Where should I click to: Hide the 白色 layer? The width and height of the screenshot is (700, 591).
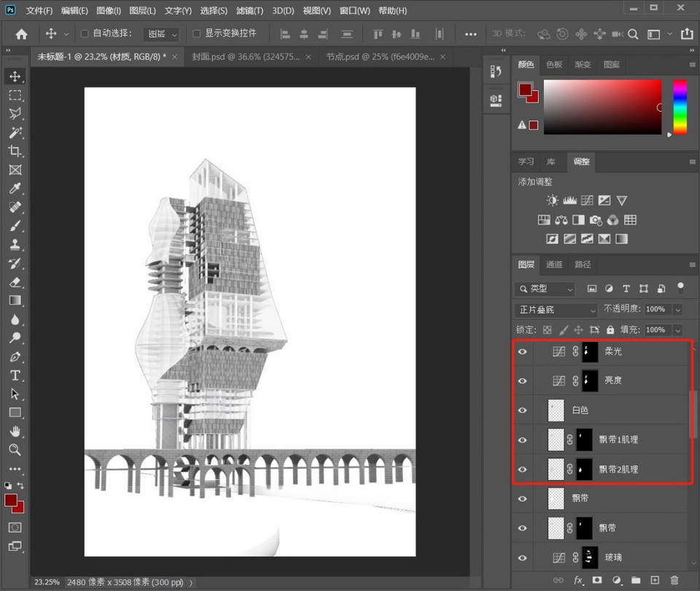[x=522, y=411]
